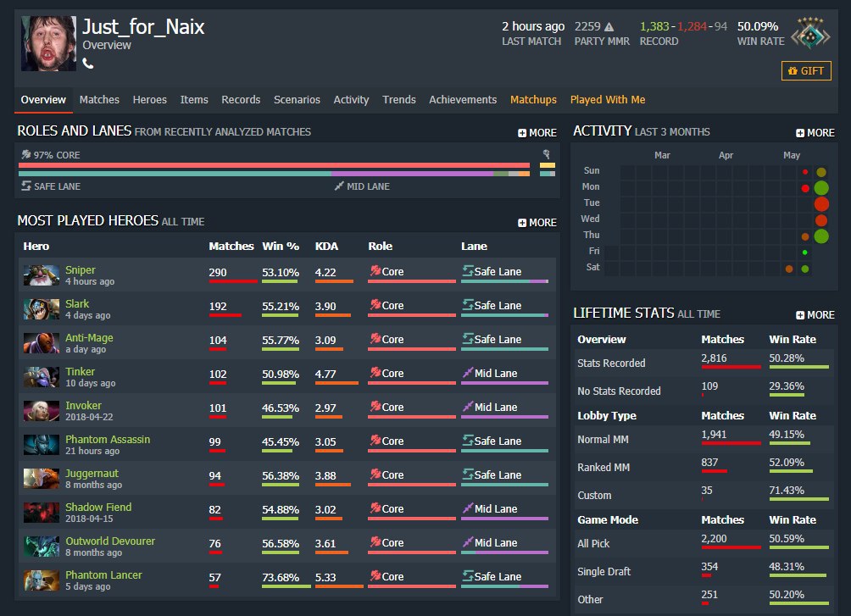Click the Safe Lane icon in Juggernaut row

[468, 474]
